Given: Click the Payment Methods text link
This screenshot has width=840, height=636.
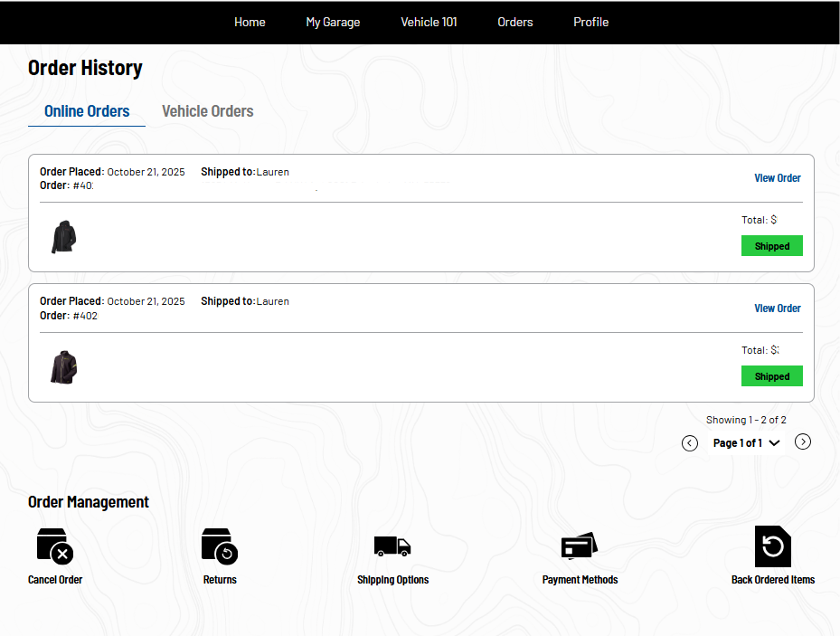Looking at the screenshot, I should pyautogui.click(x=580, y=580).
